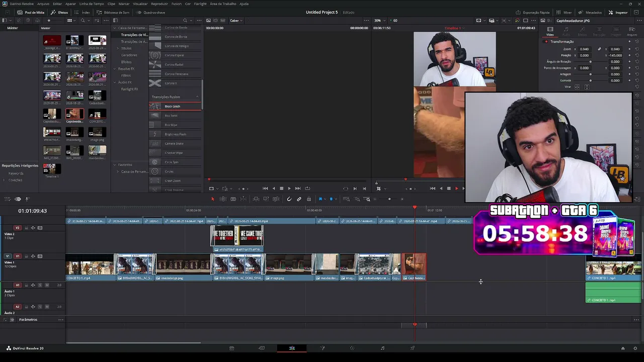Open the Color page icon
This screenshot has width=644, height=362.
(352, 348)
